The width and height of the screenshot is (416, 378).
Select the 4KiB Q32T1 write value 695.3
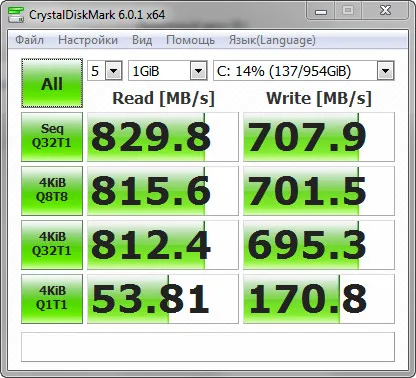(319, 245)
